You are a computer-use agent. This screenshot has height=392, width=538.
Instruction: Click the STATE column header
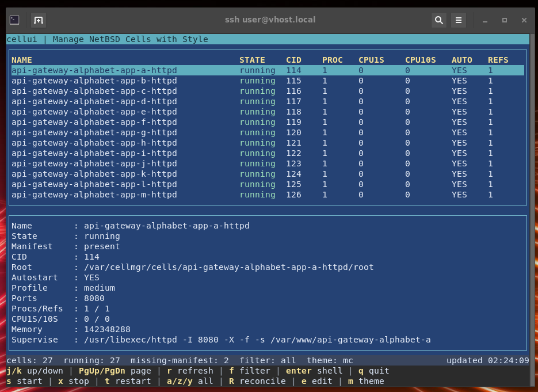[252, 60]
